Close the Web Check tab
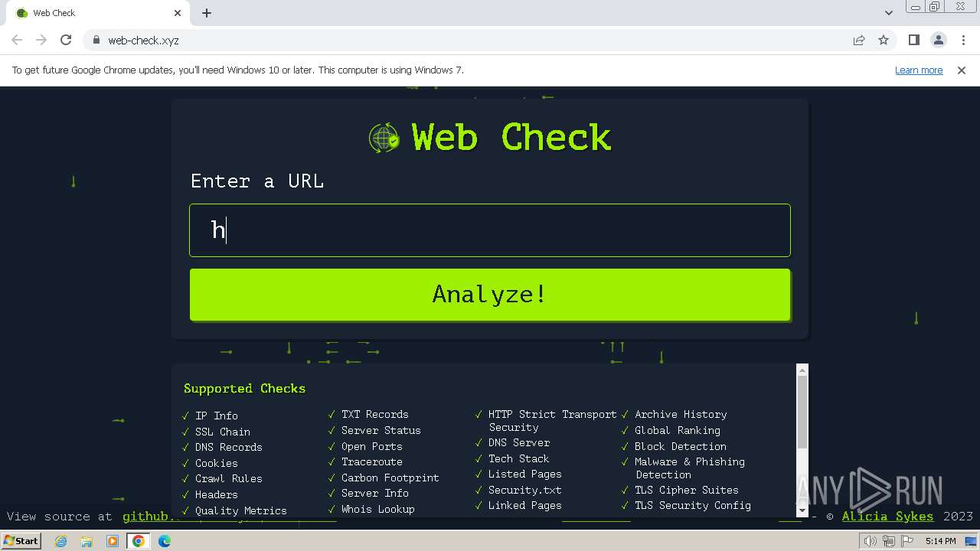 (178, 13)
